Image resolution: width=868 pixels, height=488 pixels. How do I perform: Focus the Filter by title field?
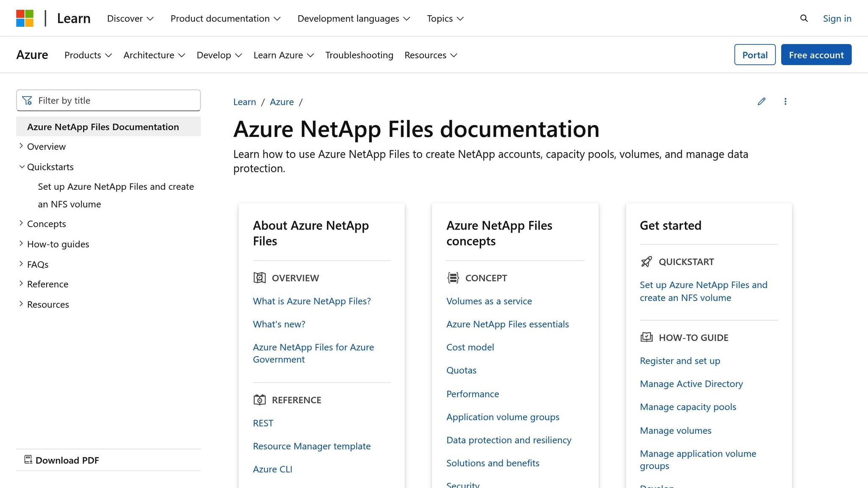[x=108, y=100]
